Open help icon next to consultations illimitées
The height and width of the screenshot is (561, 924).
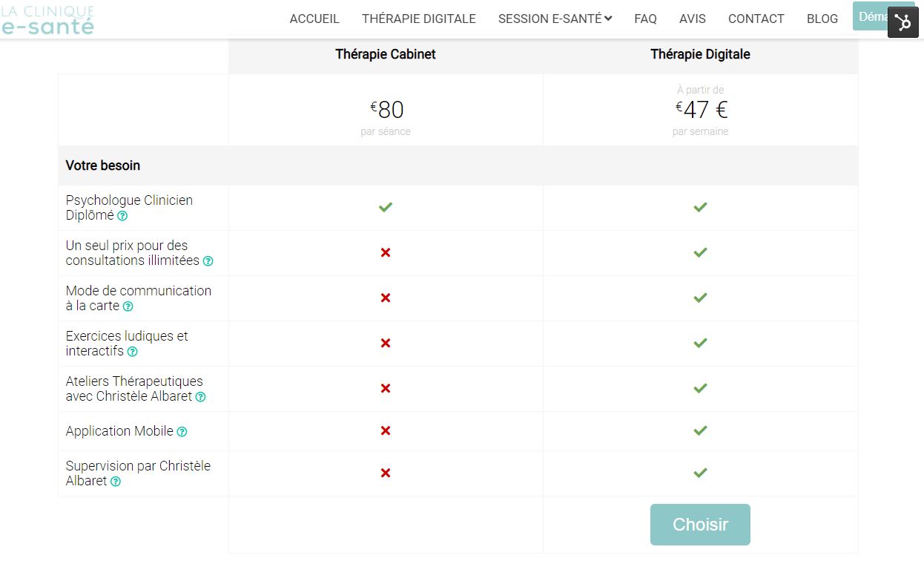pos(208,261)
